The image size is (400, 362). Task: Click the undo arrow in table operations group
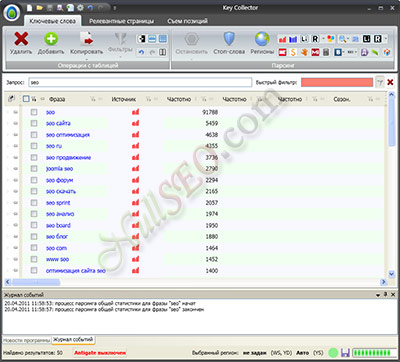[x=141, y=52]
